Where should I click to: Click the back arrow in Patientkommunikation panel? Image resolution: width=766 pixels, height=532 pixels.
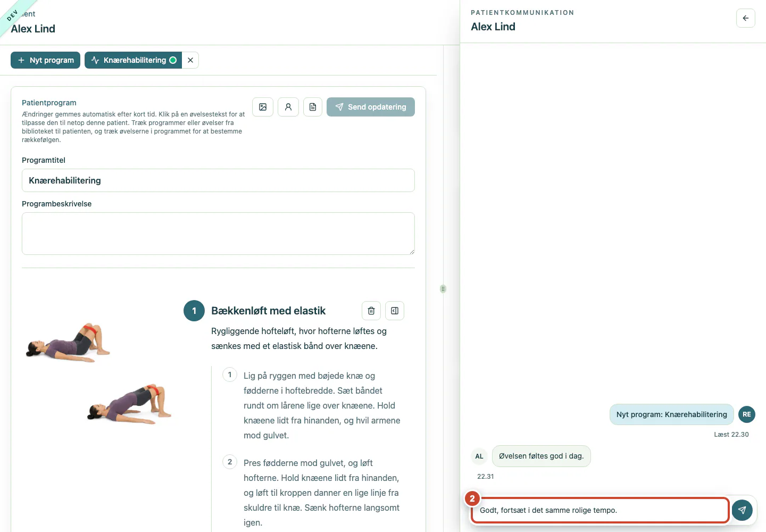tap(746, 18)
